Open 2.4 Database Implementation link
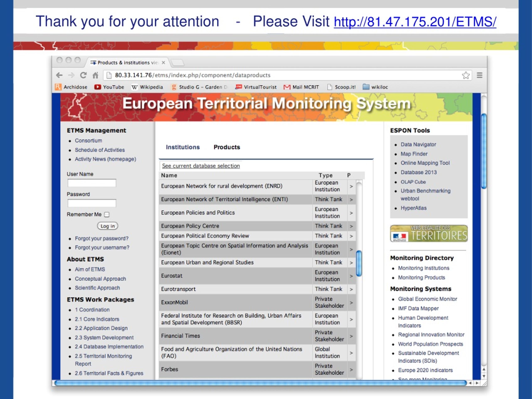This screenshot has width=532, height=399. point(109,347)
